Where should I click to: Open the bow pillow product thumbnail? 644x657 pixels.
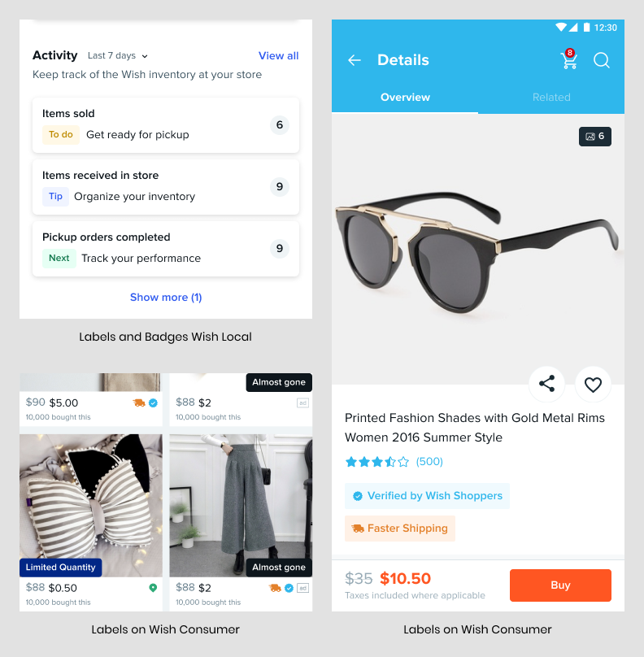(x=91, y=505)
